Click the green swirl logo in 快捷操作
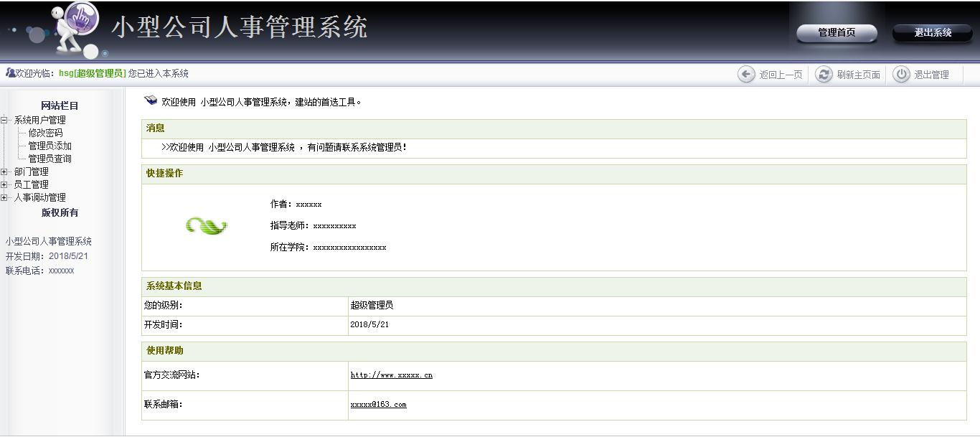Viewport: 980px width, 437px height. tap(207, 226)
